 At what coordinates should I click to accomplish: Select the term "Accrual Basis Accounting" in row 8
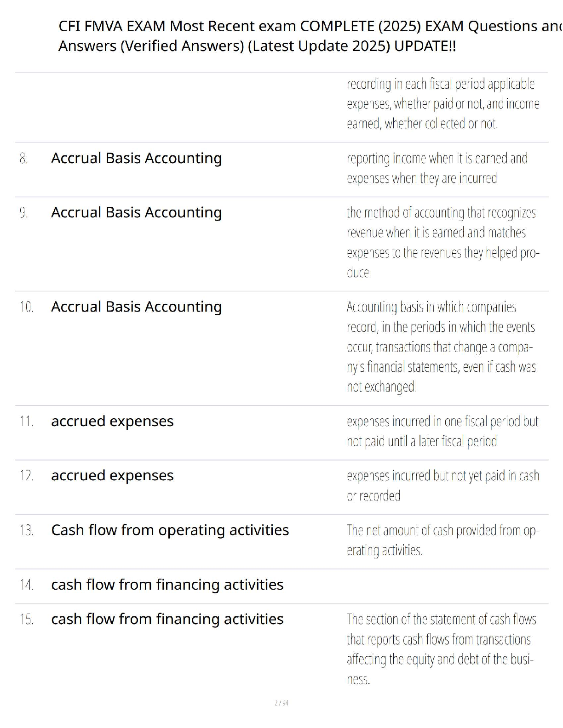point(136,158)
